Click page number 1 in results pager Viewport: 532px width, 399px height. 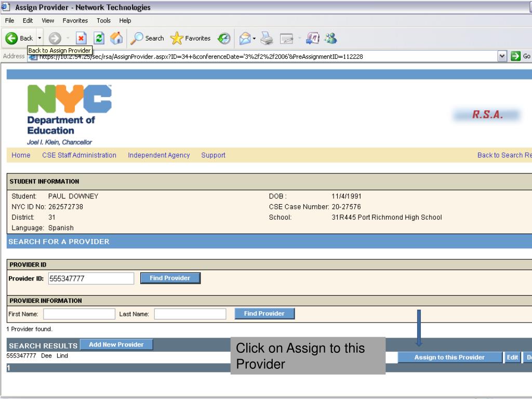[8, 368]
